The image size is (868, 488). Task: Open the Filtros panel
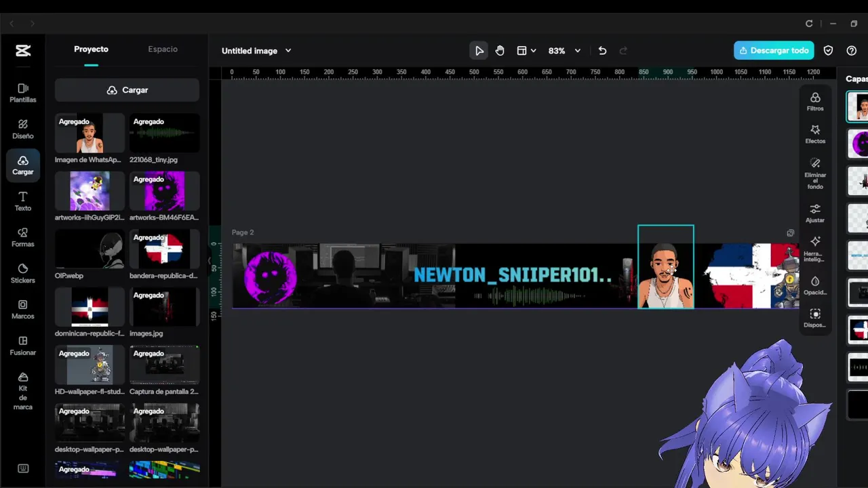click(815, 102)
